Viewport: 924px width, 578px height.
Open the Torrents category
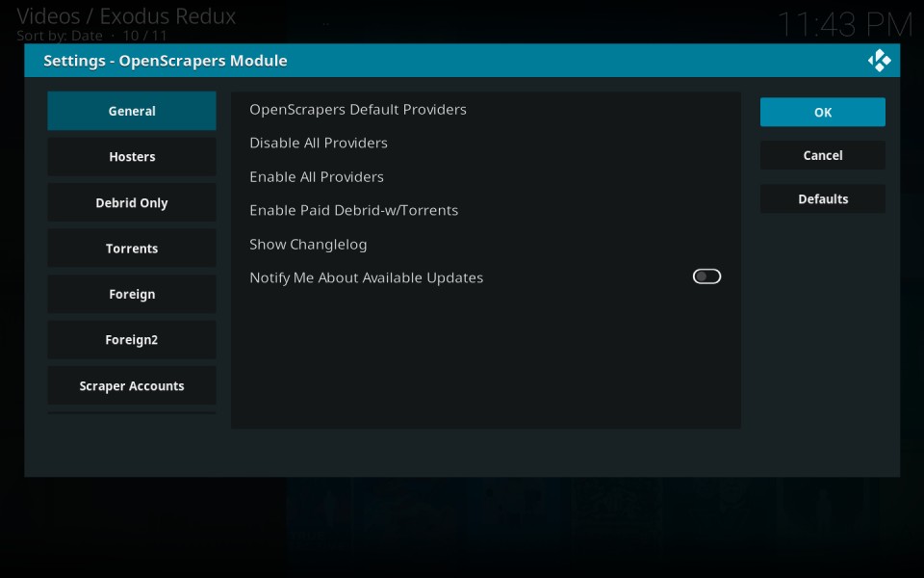tap(132, 249)
